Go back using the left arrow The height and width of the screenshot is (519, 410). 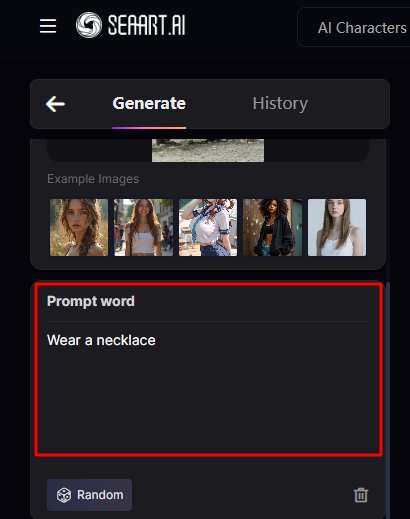tap(55, 104)
